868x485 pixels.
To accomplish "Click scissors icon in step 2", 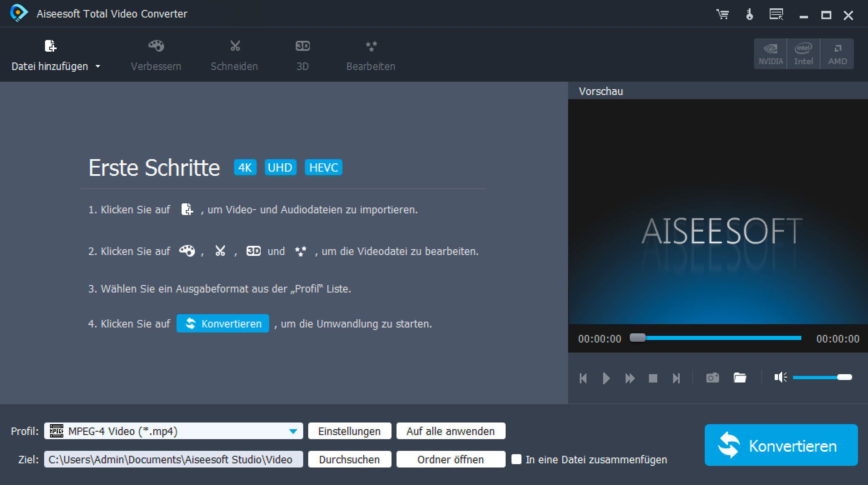I will [x=220, y=251].
